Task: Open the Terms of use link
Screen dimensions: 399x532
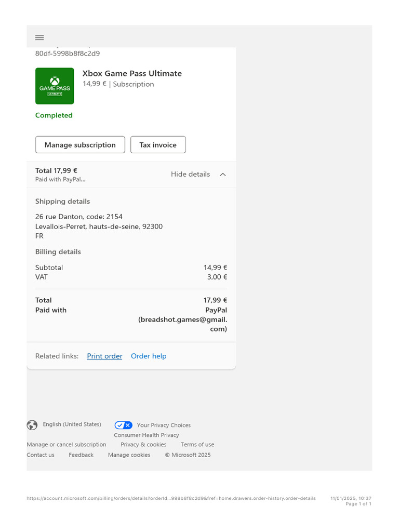Action: pos(197,445)
